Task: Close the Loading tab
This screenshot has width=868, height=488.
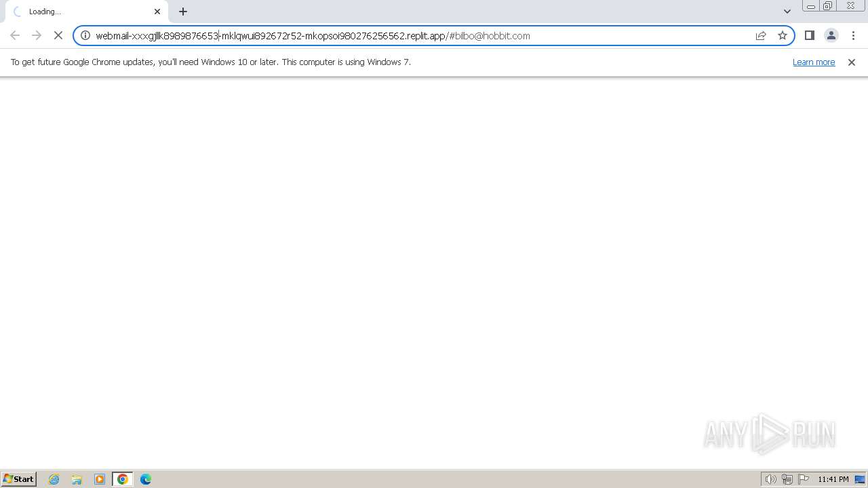Action: (157, 12)
